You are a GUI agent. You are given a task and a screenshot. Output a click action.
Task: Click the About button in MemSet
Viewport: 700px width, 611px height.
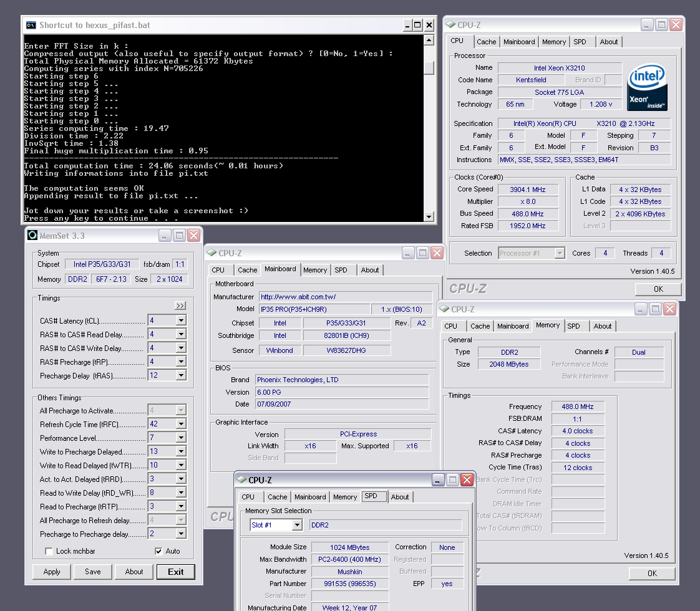click(134, 572)
